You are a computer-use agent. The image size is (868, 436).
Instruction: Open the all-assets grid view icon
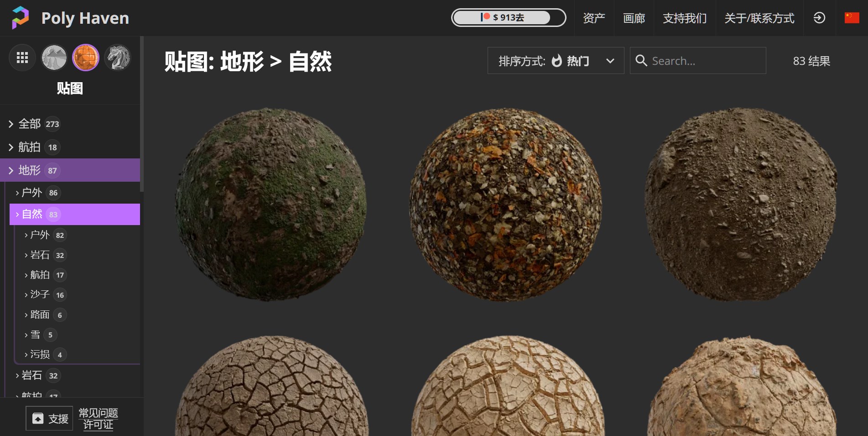(22, 58)
